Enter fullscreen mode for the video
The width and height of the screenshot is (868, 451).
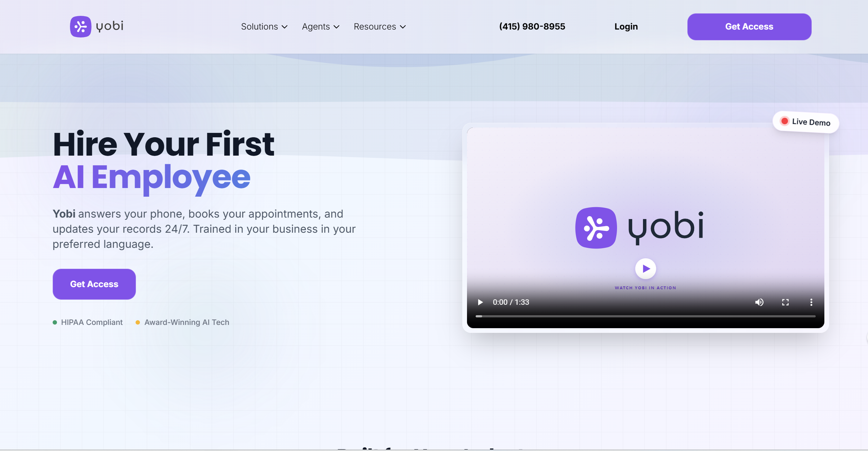pyautogui.click(x=785, y=302)
